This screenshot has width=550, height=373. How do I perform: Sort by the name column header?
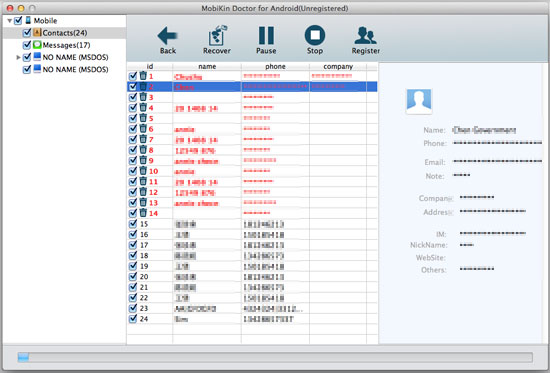click(207, 66)
